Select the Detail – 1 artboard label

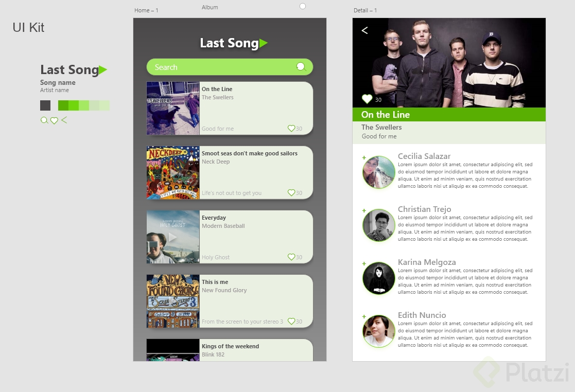click(365, 10)
